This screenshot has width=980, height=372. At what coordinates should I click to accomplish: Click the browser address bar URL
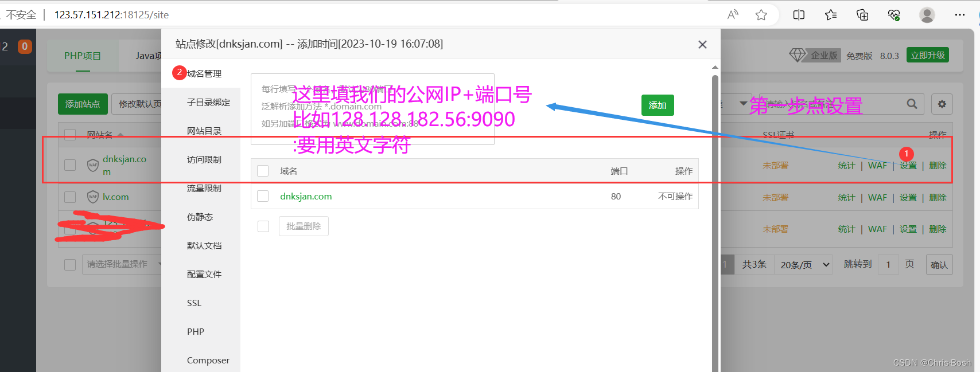(x=111, y=15)
